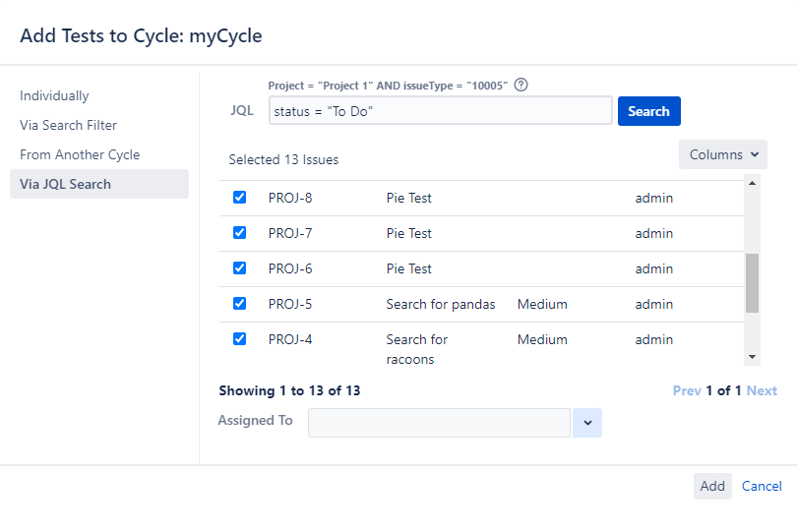Click 'Showing 1 to 13 of 13' text
The image size is (797, 532).
[289, 390]
